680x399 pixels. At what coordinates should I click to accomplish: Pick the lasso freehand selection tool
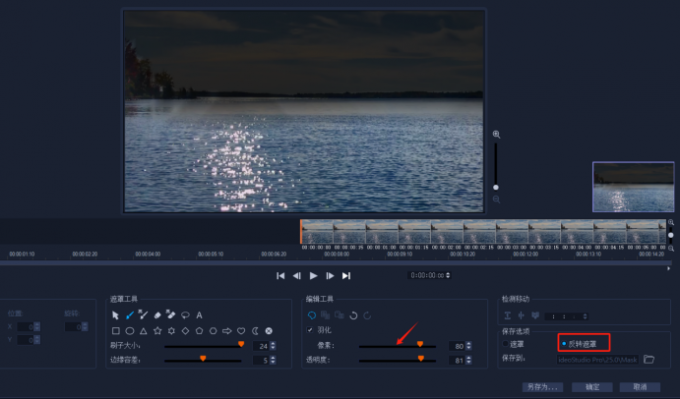tap(185, 315)
